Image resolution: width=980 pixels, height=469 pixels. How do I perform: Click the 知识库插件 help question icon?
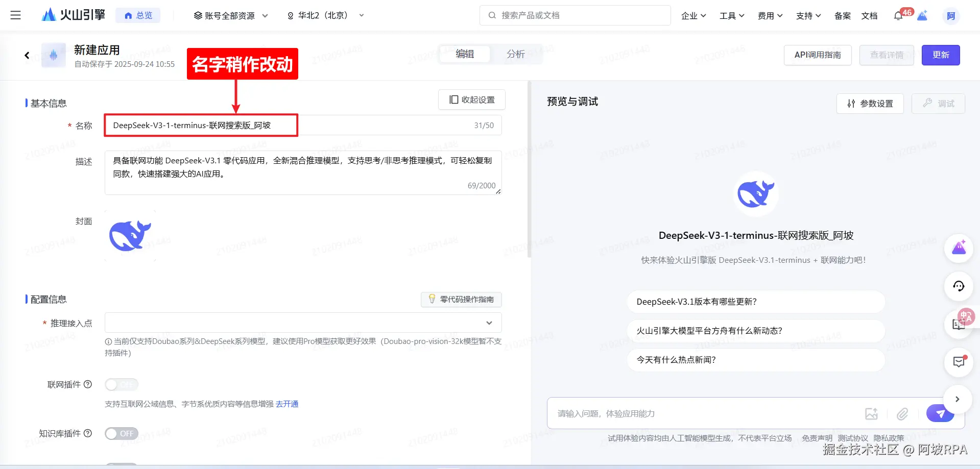[88, 433]
